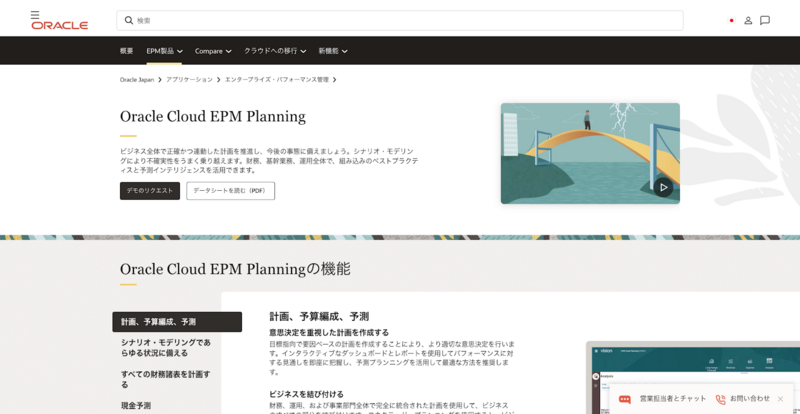Click the search magnifier icon
The height and width of the screenshot is (414, 800).
pos(129,20)
